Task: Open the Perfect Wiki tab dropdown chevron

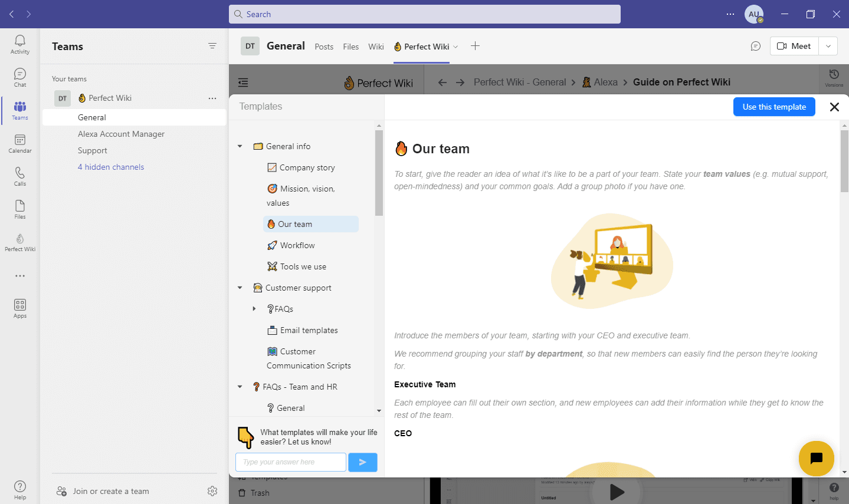Action: click(455, 47)
